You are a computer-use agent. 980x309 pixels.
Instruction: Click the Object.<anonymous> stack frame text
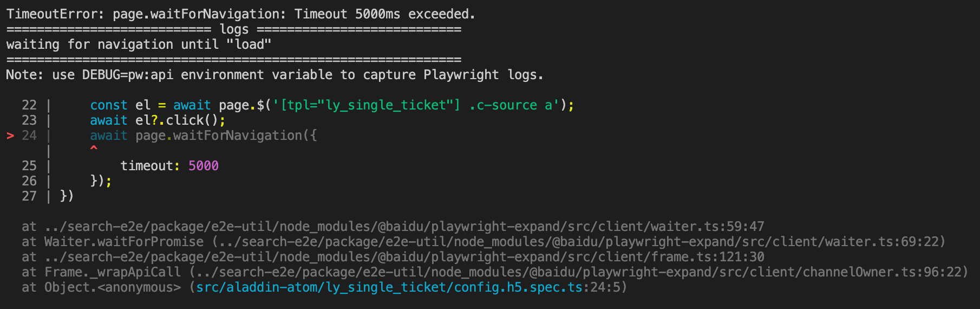113,287
